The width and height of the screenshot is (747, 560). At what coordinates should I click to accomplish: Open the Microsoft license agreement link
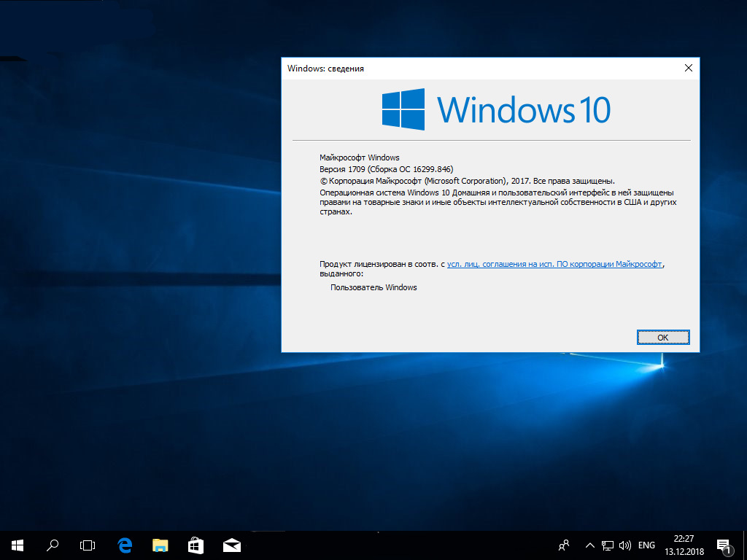pyautogui.click(x=554, y=264)
